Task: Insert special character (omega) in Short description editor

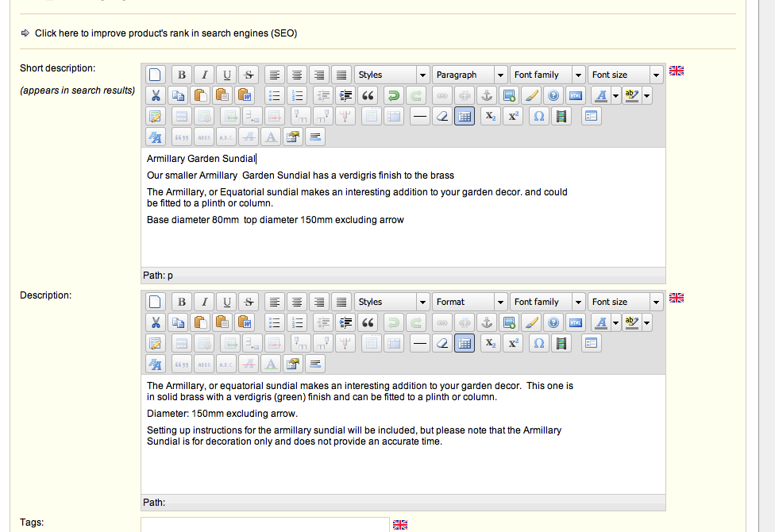Action: (x=538, y=116)
